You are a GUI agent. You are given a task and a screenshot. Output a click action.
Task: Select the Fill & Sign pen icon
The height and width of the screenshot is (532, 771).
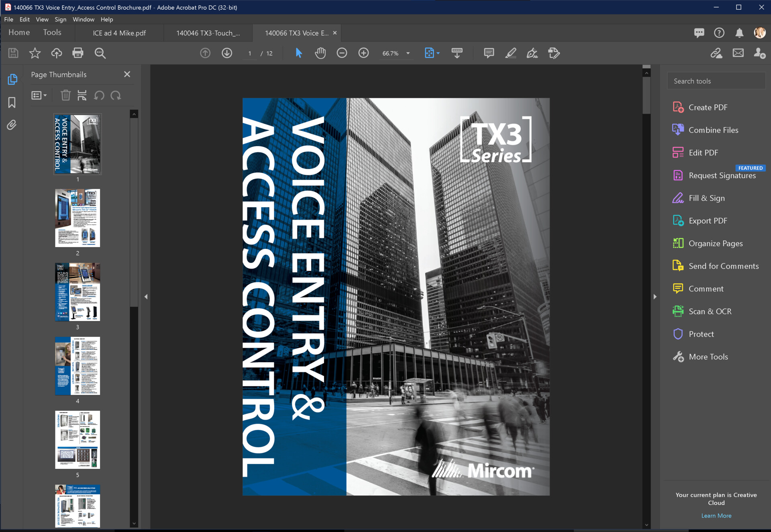pyautogui.click(x=532, y=53)
